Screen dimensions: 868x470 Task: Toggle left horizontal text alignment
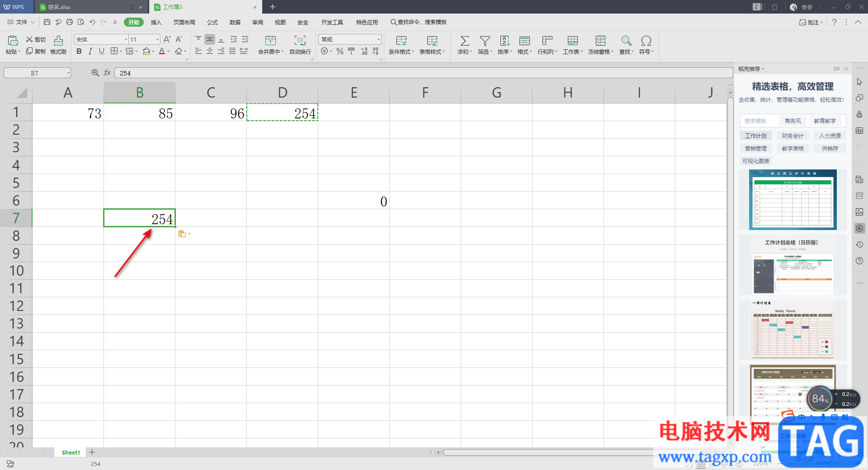coord(198,52)
